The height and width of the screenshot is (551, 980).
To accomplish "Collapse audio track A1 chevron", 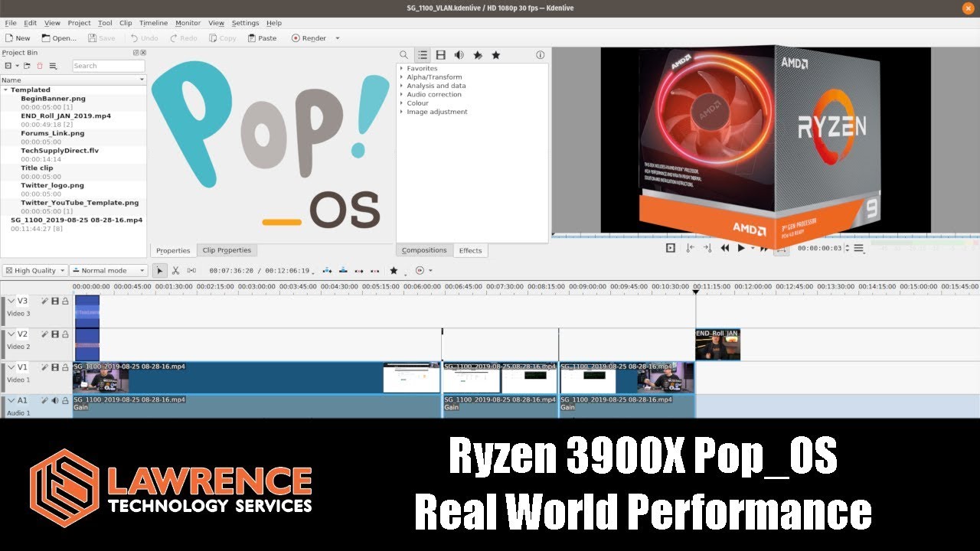I will [x=11, y=400].
